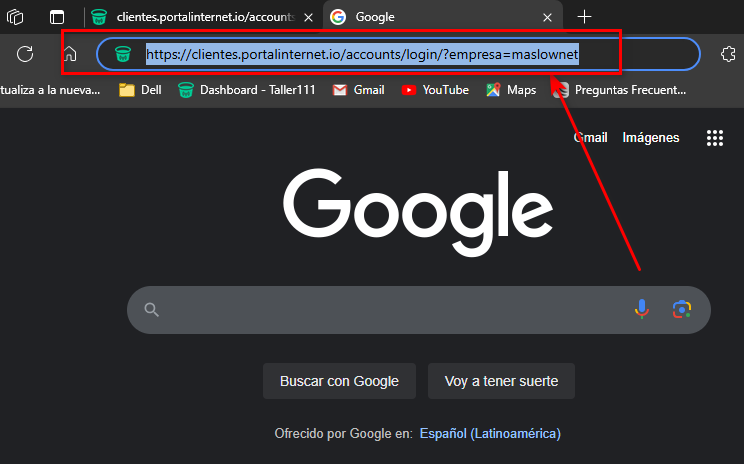Image resolution: width=744 pixels, height=464 pixels.
Task: Click the address bar URL text
Action: point(362,54)
